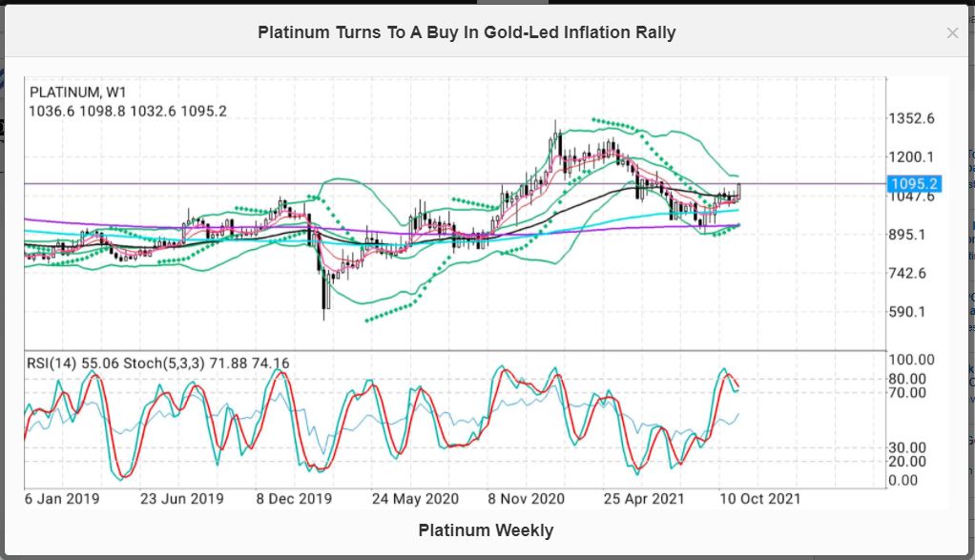Select the 30.00 oscillator level label

coord(908,447)
